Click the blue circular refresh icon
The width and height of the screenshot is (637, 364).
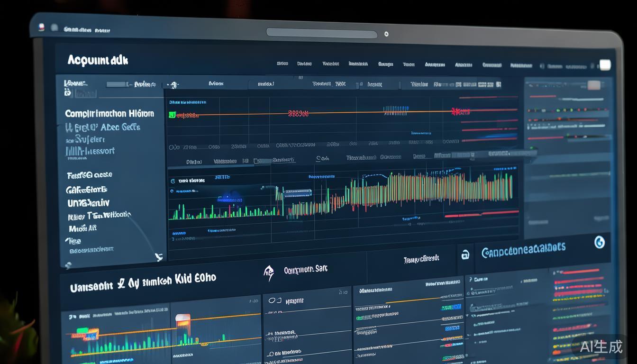pyautogui.click(x=599, y=242)
